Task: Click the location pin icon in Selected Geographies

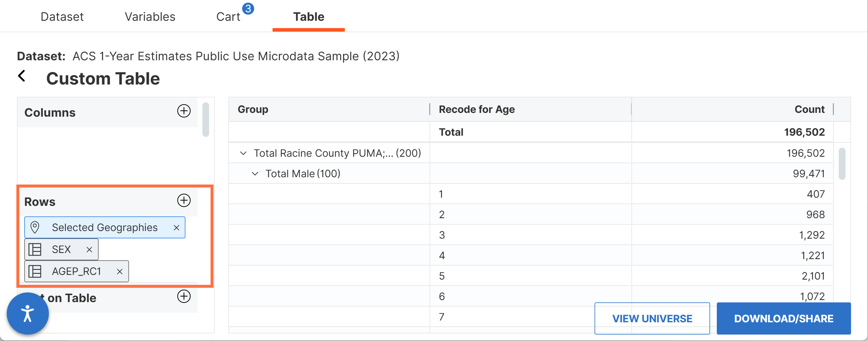Action: (35, 228)
